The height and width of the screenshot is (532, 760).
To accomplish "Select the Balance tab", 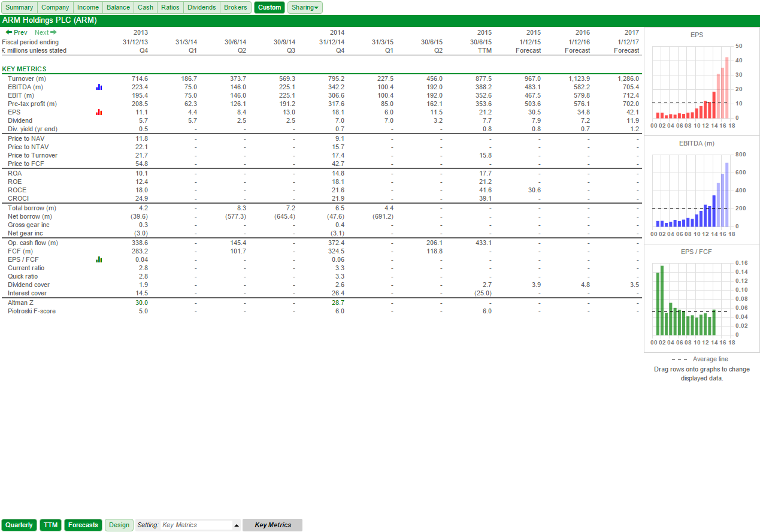I will coord(118,7).
